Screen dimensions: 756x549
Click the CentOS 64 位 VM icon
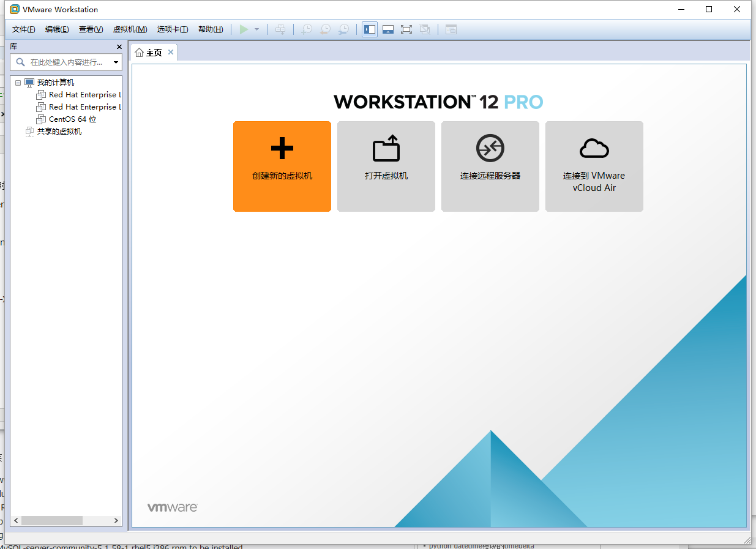(41, 119)
